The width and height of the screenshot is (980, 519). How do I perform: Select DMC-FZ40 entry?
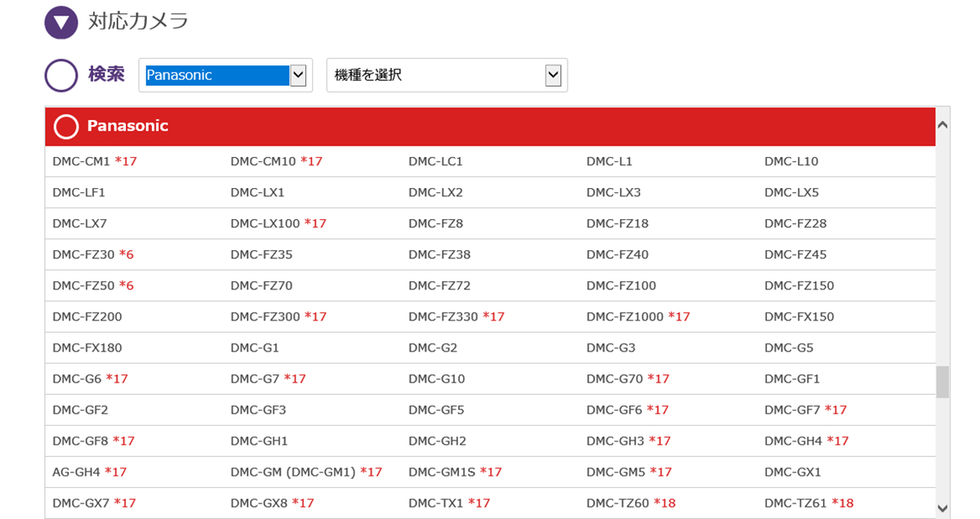617,255
